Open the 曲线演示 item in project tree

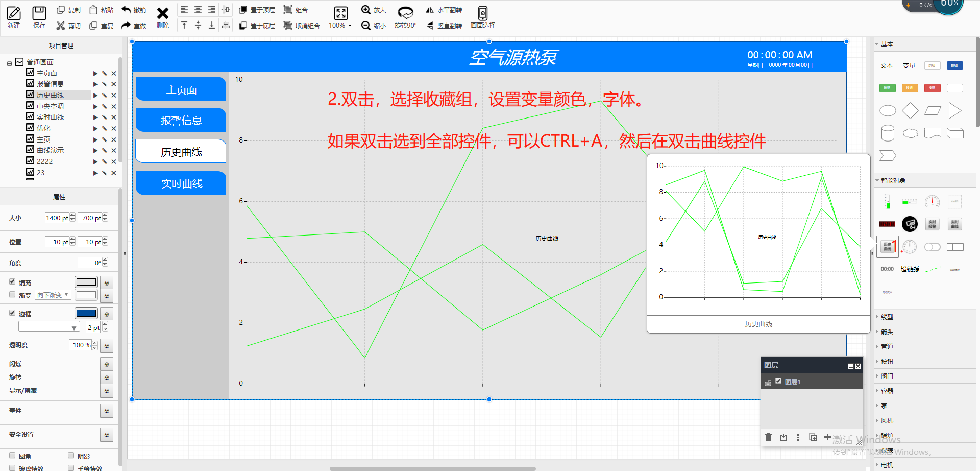(50, 150)
